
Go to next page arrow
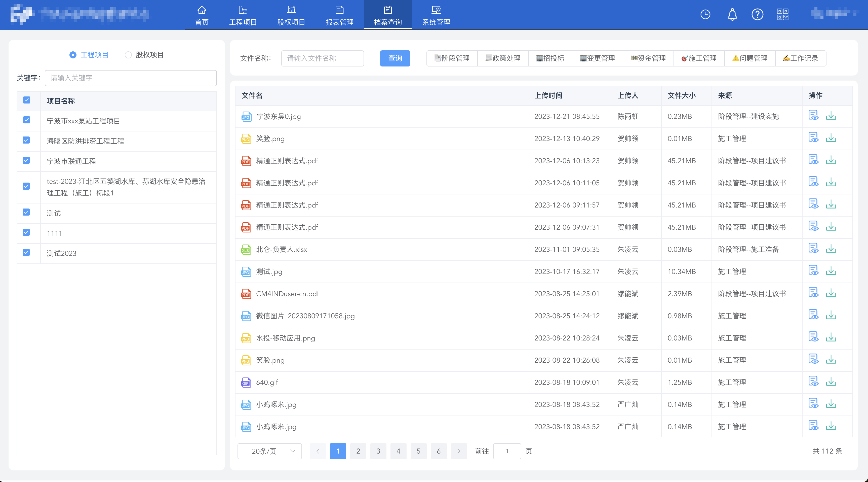[459, 451]
